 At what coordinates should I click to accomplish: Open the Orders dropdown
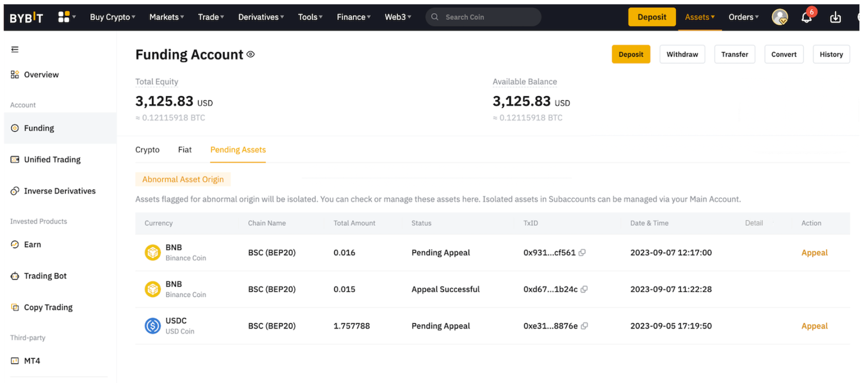tap(743, 17)
